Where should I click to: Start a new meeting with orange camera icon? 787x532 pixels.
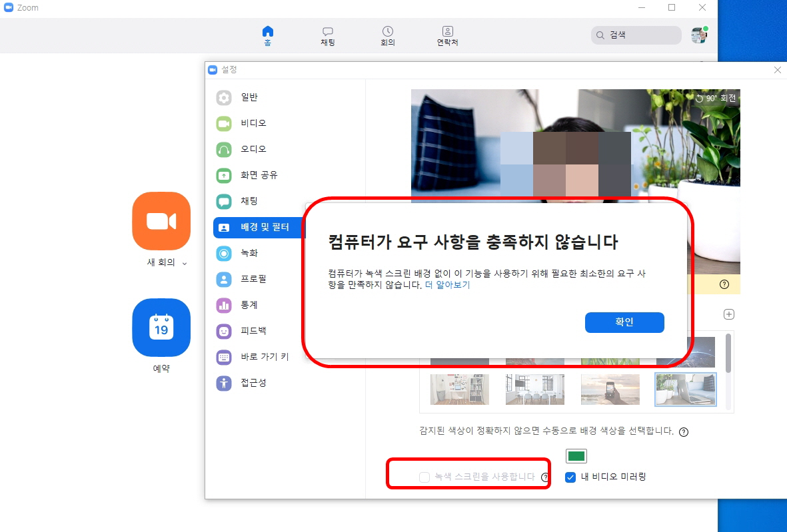click(x=161, y=220)
